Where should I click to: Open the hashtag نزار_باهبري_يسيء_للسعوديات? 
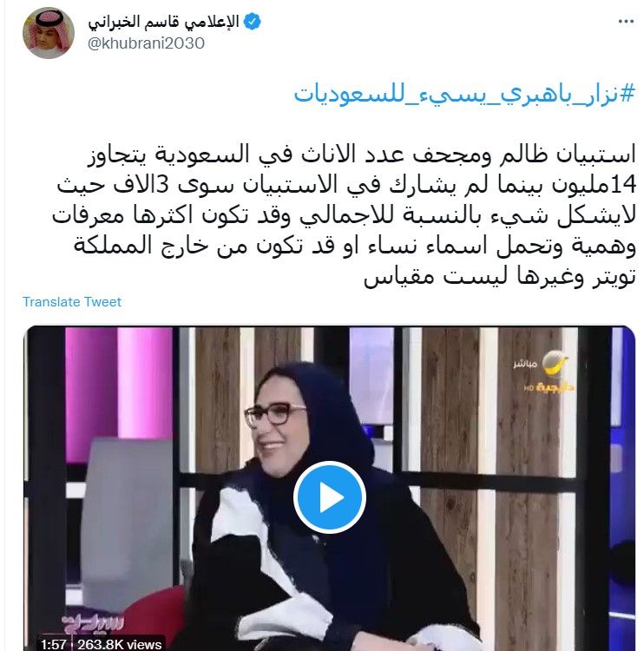click(x=464, y=95)
